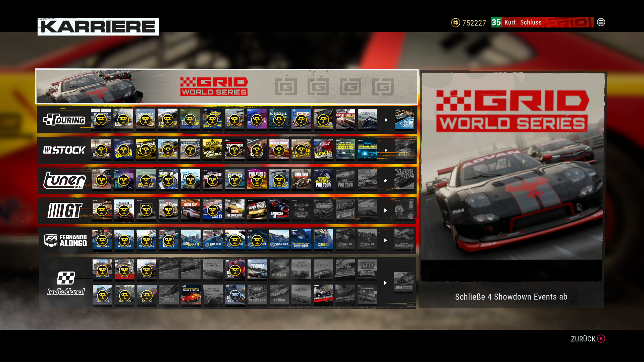Screen dimensions: 644x362
Task: Expand the GT row with its right arrow
Action: point(386,210)
